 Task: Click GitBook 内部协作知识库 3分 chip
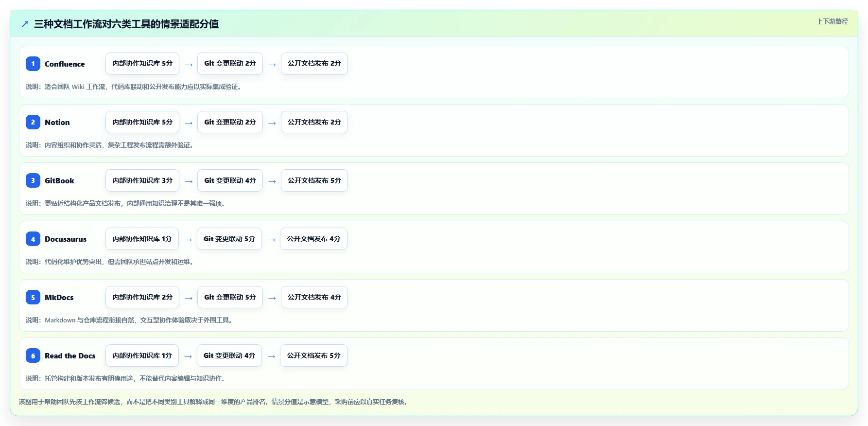(x=142, y=180)
